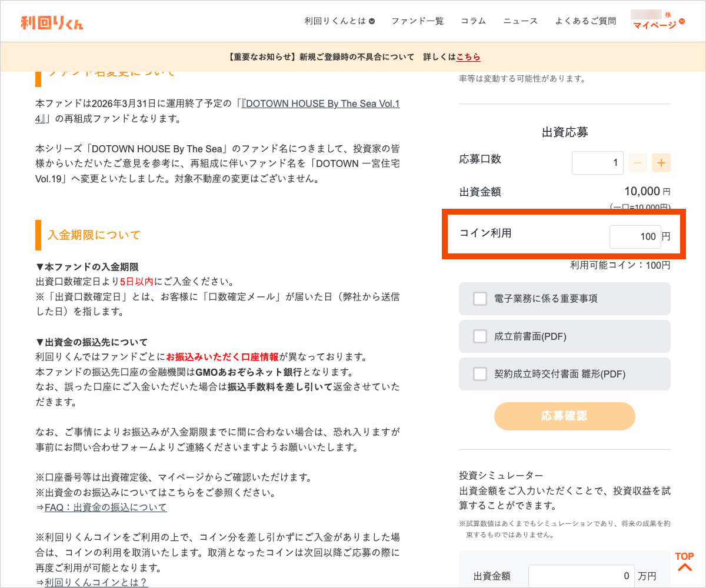Screen dimensions: 706x588
Task: Click the 利回りくん logo
Action: click(52, 22)
